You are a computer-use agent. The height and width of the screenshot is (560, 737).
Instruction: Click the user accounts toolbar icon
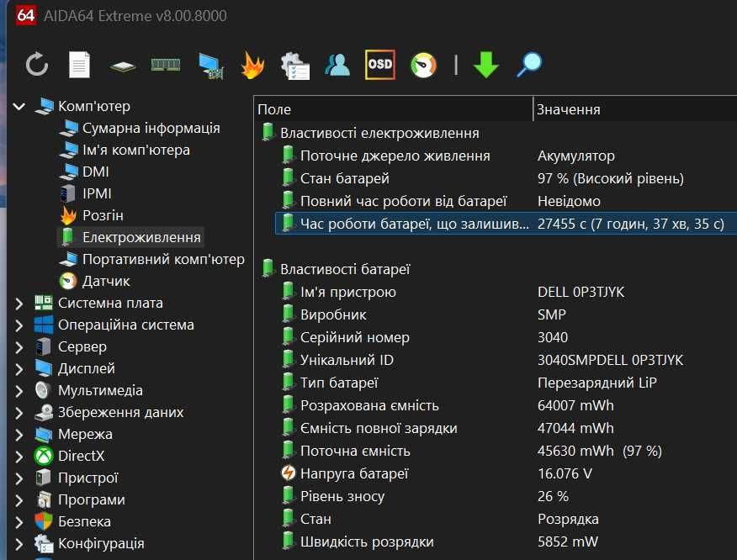coord(337,65)
